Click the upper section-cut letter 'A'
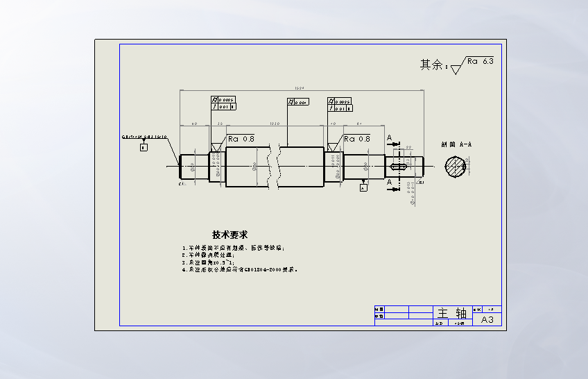 (389, 137)
